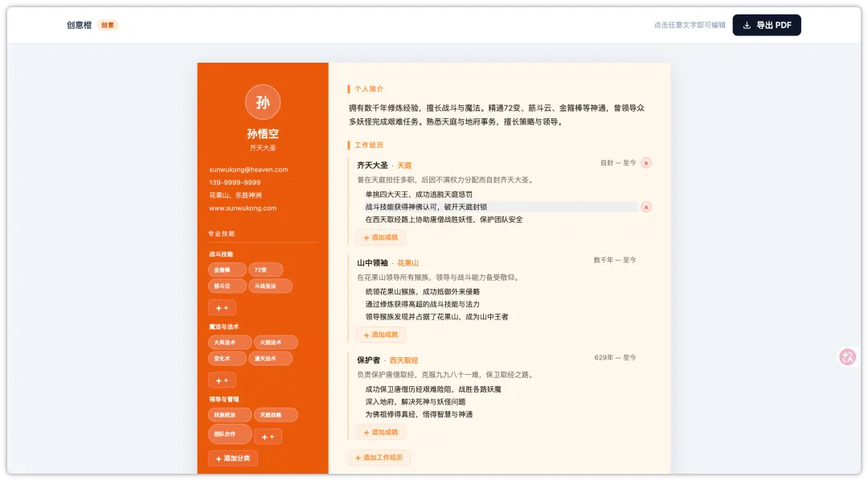Select the 72变 skill tag
Screen dimensions: 868x481
265,270
